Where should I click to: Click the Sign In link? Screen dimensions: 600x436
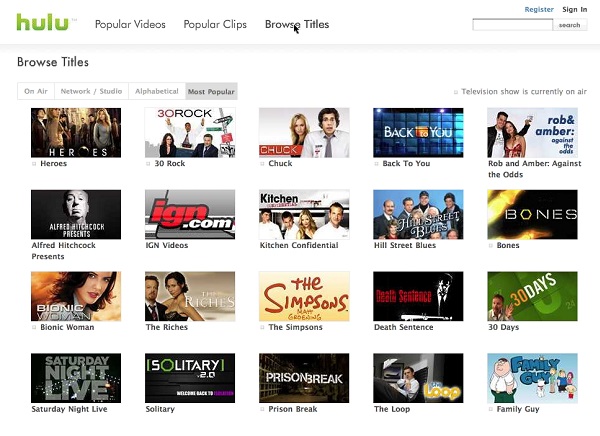pos(574,10)
